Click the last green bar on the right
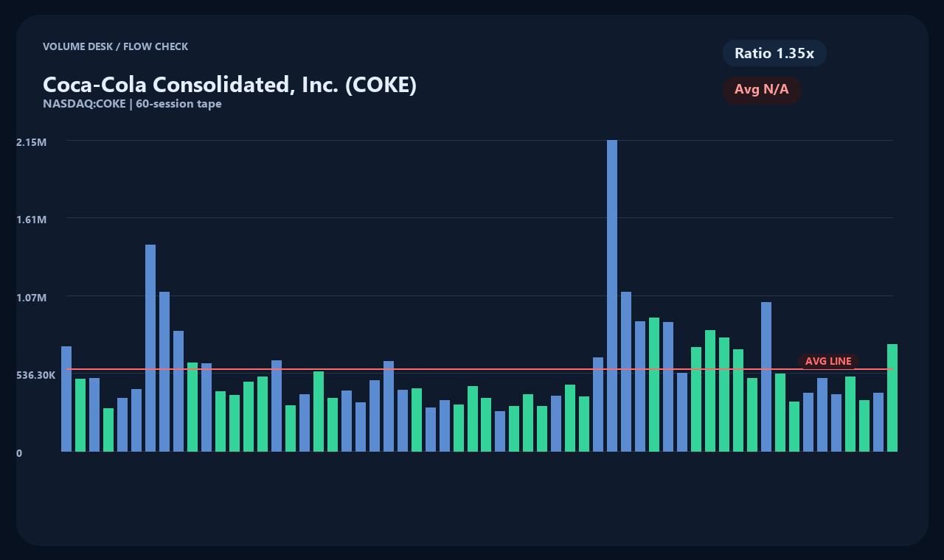Screen dimensions: 944x560 coord(892,398)
